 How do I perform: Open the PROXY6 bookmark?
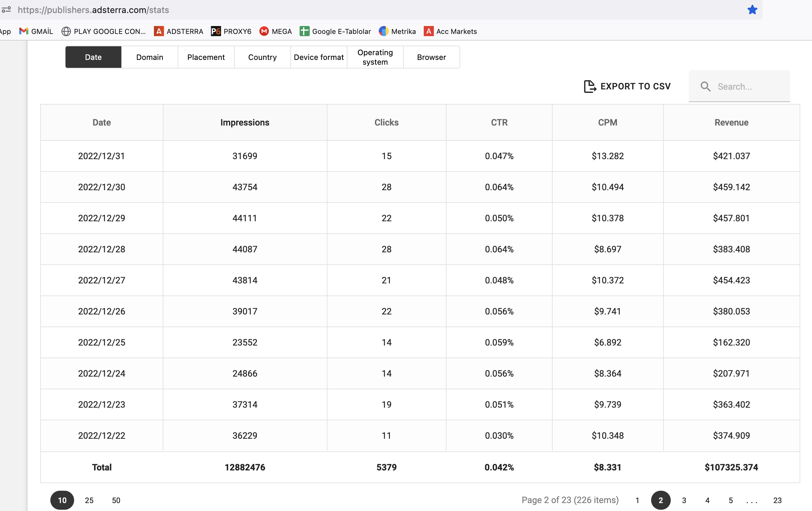(231, 31)
